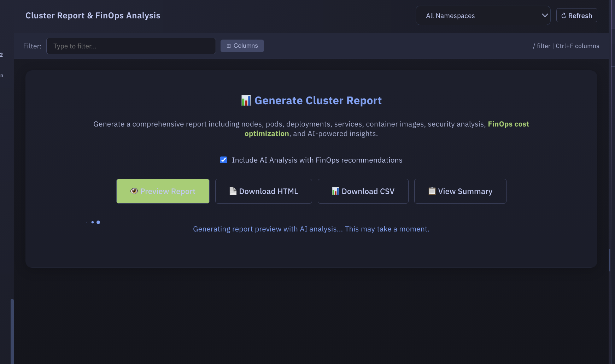Click the 'Generate Cluster Report' heading text
Viewport: 615px width, 364px height.
pos(318,101)
